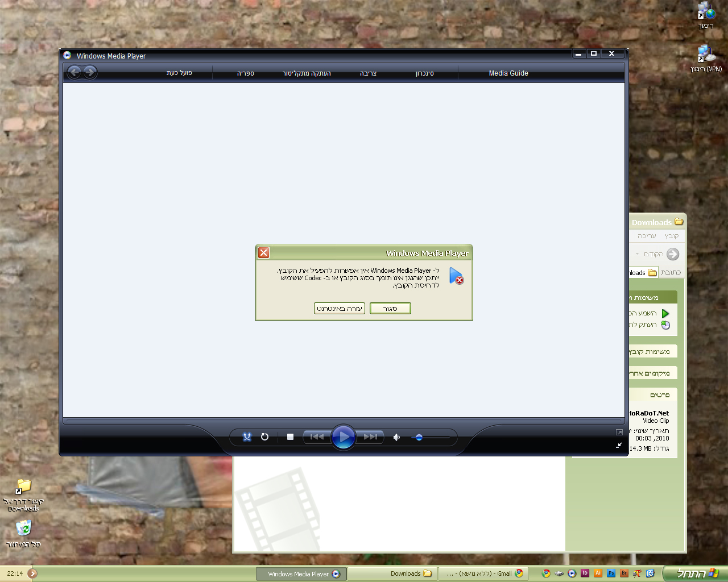
Task: Expand the מיקומים אחרים (Other places) section
Action: click(653, 373)
